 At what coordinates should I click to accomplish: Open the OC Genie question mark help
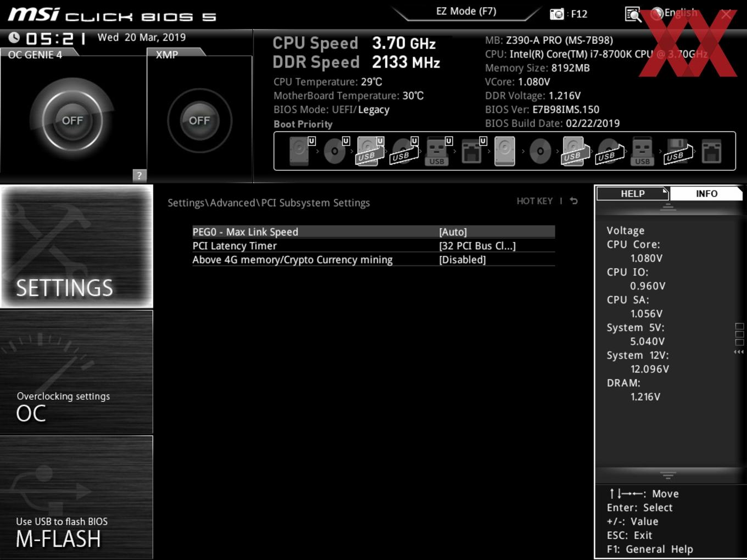coord(139,175)
